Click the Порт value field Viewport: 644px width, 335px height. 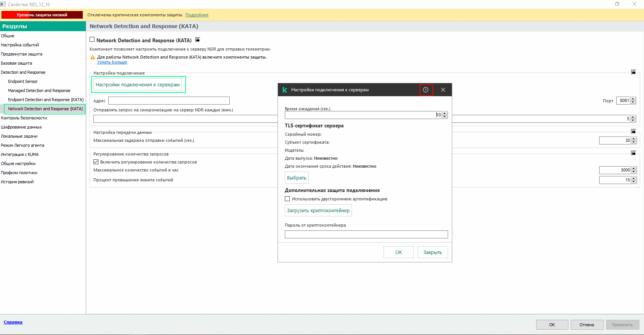pos(623,100)
